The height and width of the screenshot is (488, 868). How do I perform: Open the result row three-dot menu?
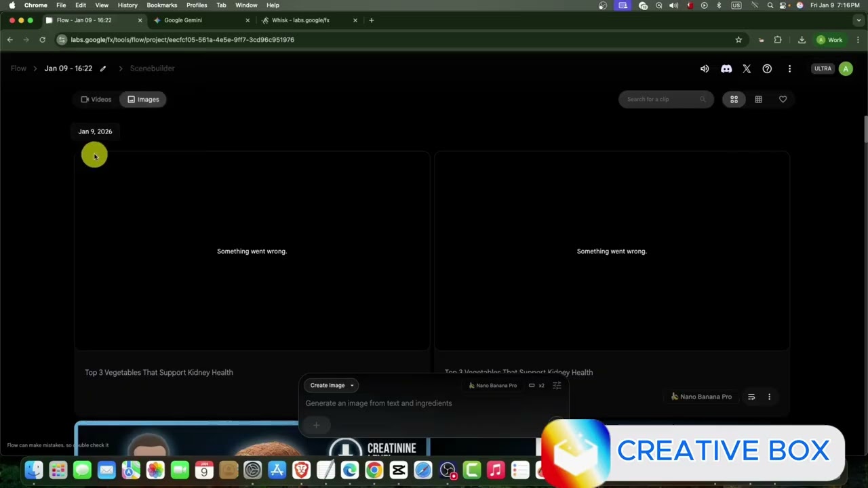click(x=769, y=397)
